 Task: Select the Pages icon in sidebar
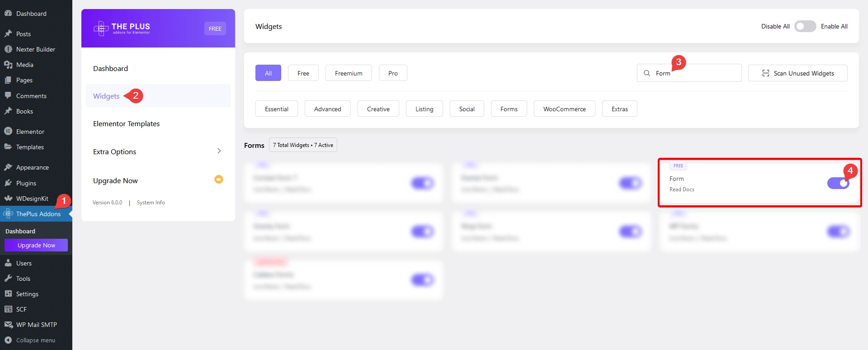(8, 80)
